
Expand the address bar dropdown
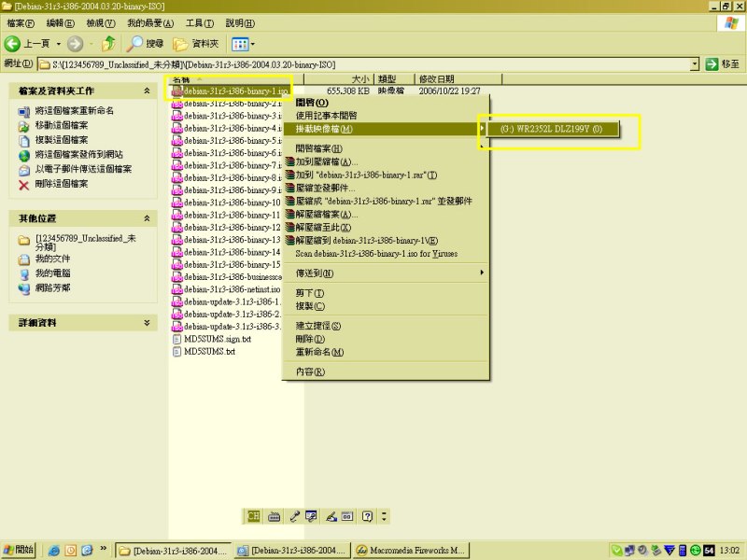tap(695, 64)
